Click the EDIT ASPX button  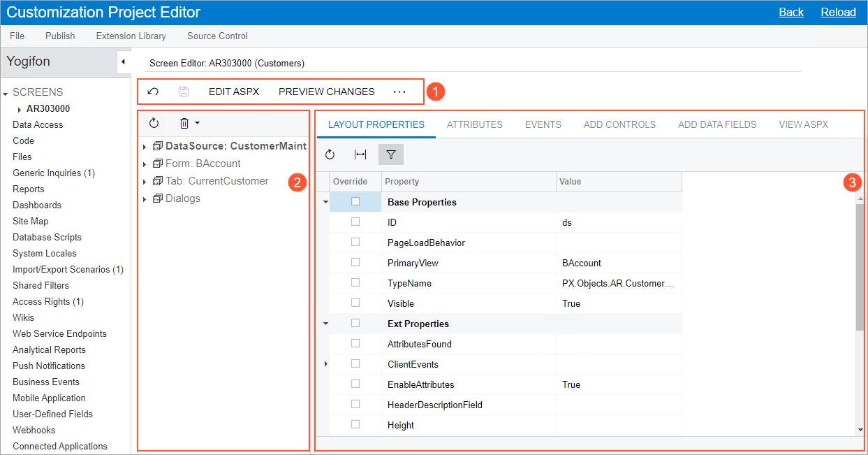234,92
